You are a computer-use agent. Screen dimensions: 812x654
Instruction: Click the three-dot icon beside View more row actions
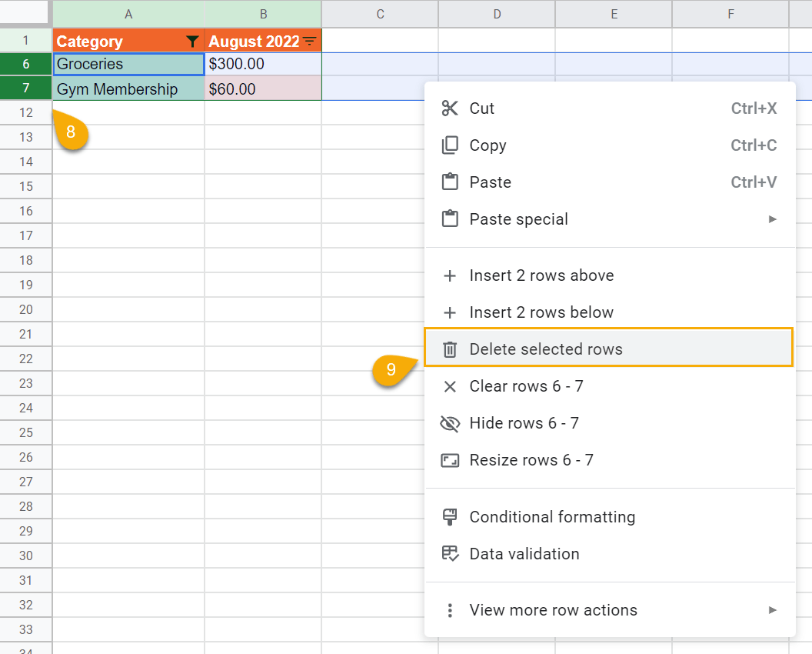[x=450, y=609]
